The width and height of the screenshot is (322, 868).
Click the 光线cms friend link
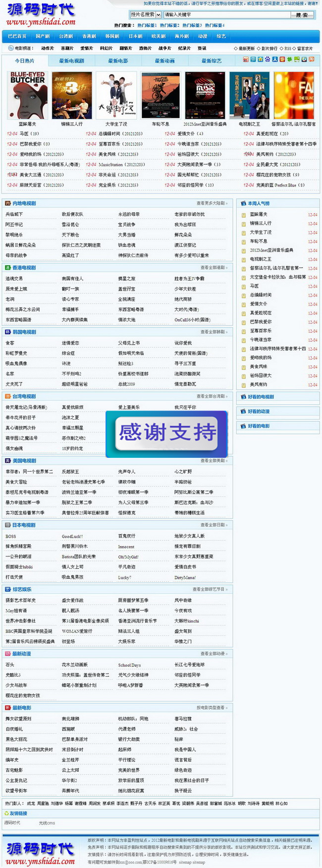coord(47,823)
